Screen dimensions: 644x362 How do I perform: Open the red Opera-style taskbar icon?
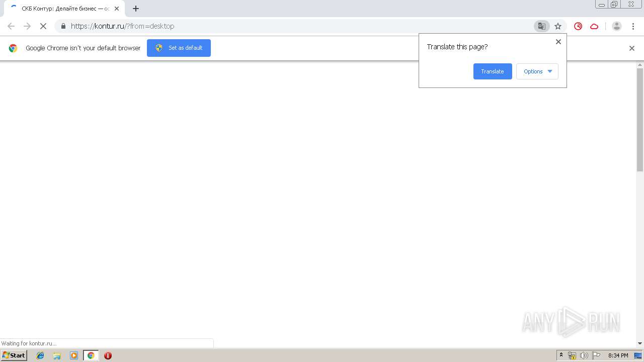coord(108,355)
